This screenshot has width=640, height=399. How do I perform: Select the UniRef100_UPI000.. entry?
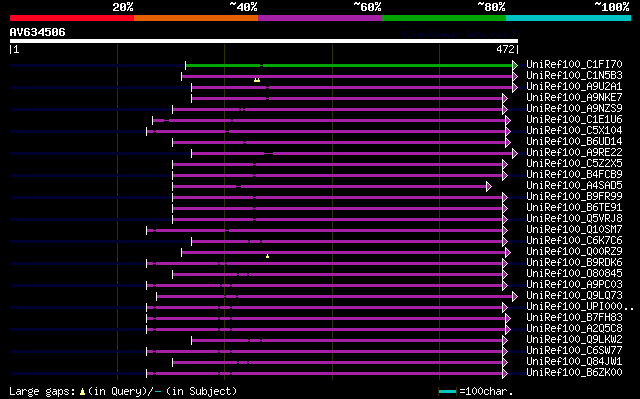(x=580, y=307)
